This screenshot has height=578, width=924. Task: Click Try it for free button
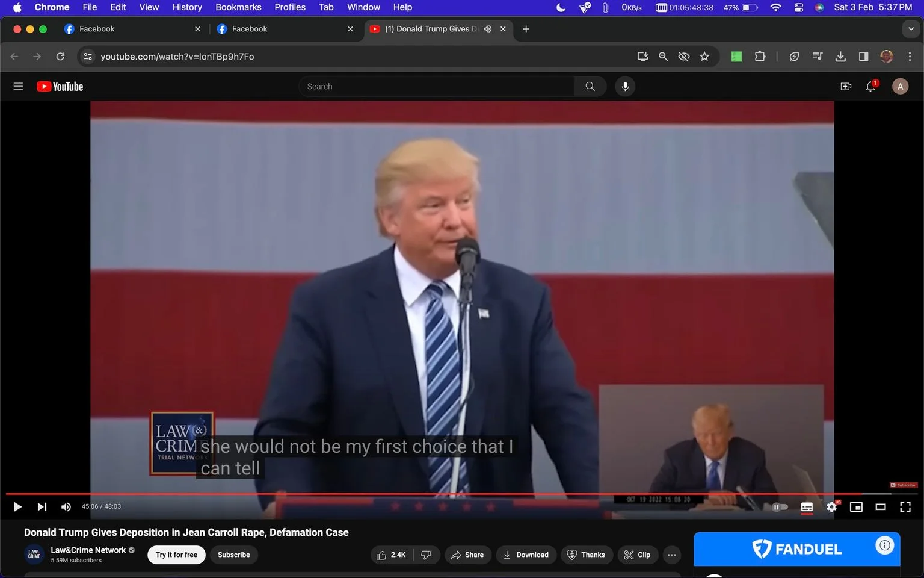[x=176, y=555]
